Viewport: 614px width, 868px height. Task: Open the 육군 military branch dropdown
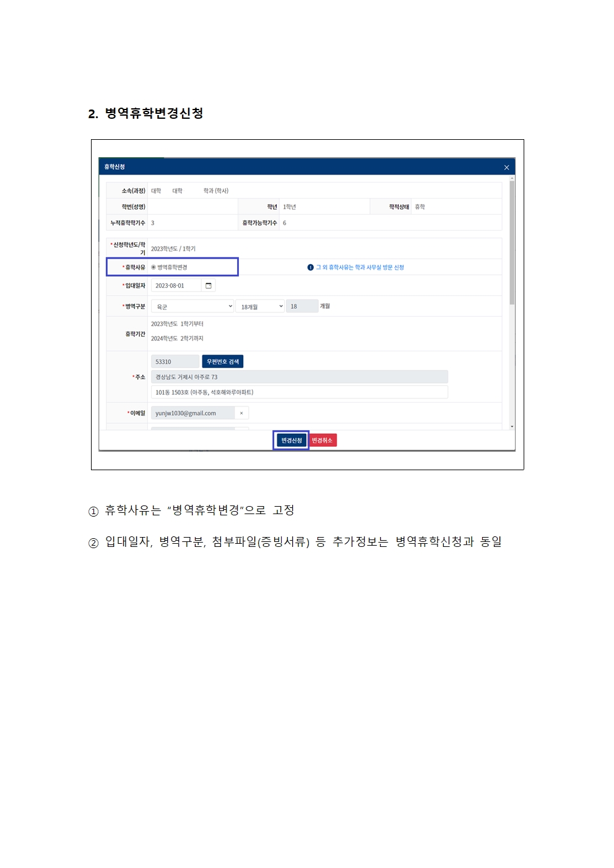[193, 306]
